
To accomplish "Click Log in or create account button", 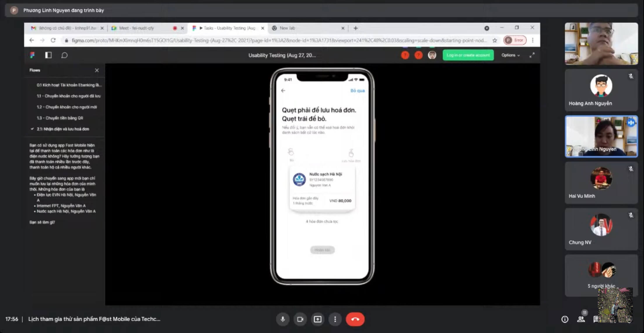I will click(x=468, y=55).
